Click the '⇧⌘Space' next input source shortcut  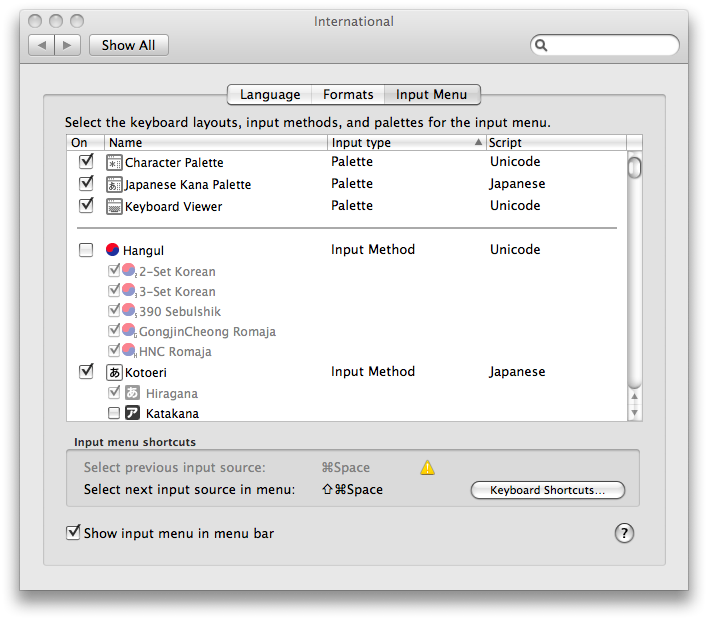pyautogui.click(x=352, y=489)
